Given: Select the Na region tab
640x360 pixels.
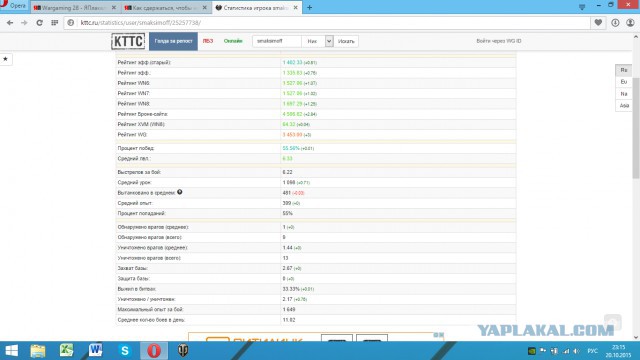Looking at the screenshot, I should 624,94.
